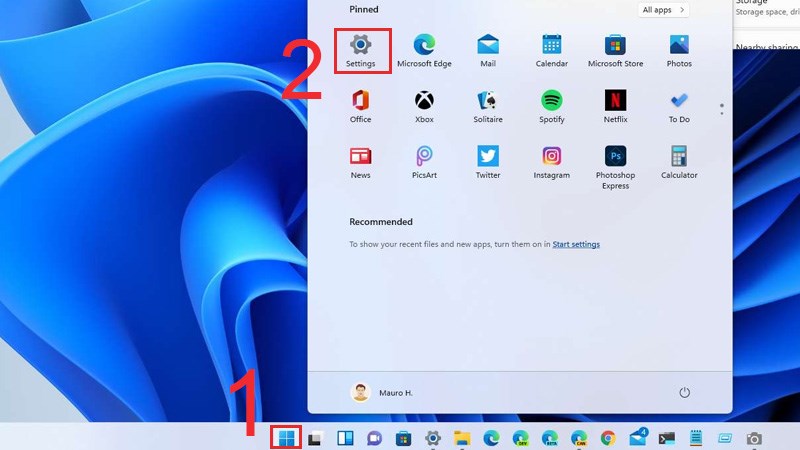Launch Edge Dev from the taskbar
The image size is (800, 450).
520,438
